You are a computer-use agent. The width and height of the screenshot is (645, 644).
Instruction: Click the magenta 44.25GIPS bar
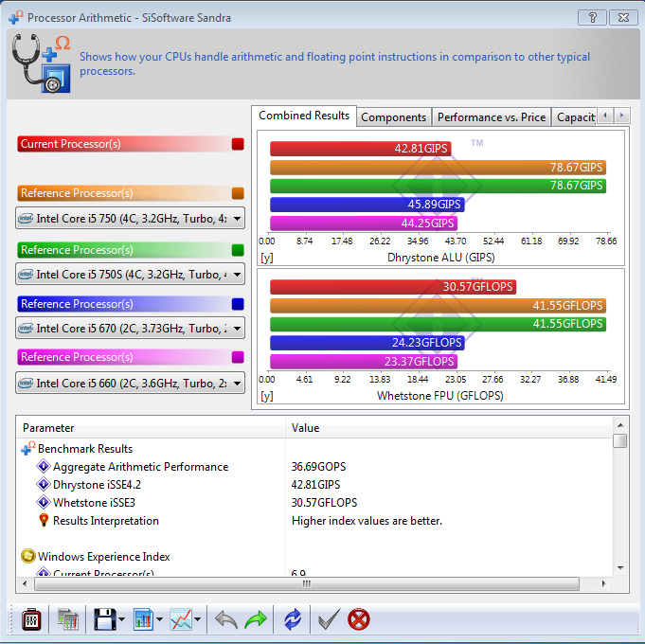coord(364,224)
